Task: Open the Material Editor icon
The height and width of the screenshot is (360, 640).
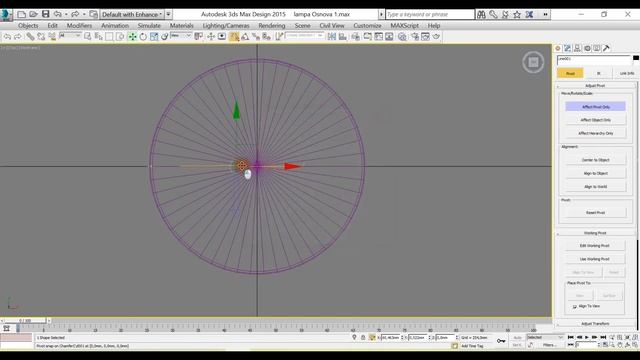Action: point(402,37)
